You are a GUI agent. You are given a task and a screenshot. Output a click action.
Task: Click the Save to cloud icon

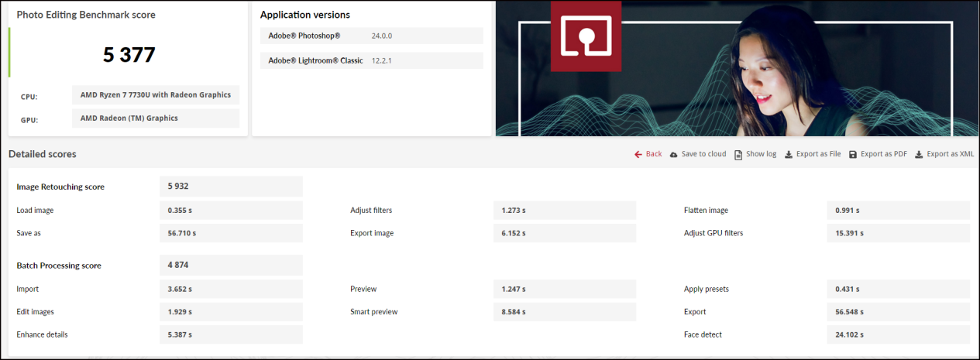(x=674, y=154)
